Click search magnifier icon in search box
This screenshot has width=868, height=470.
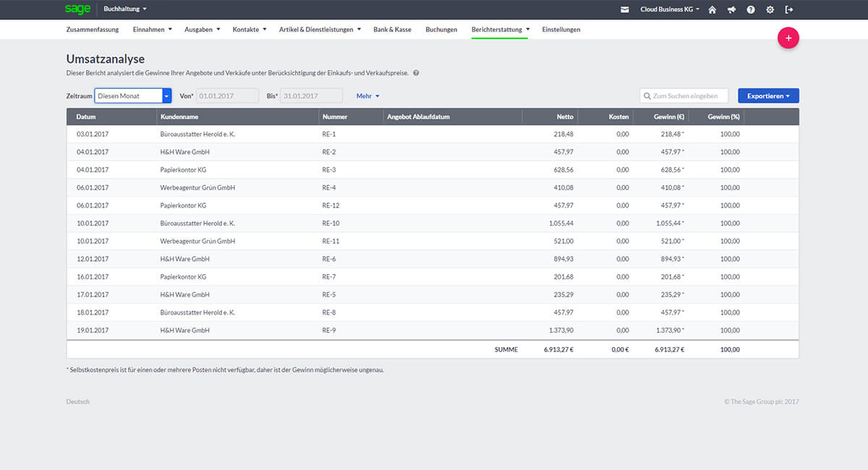(x=647, y=95)
